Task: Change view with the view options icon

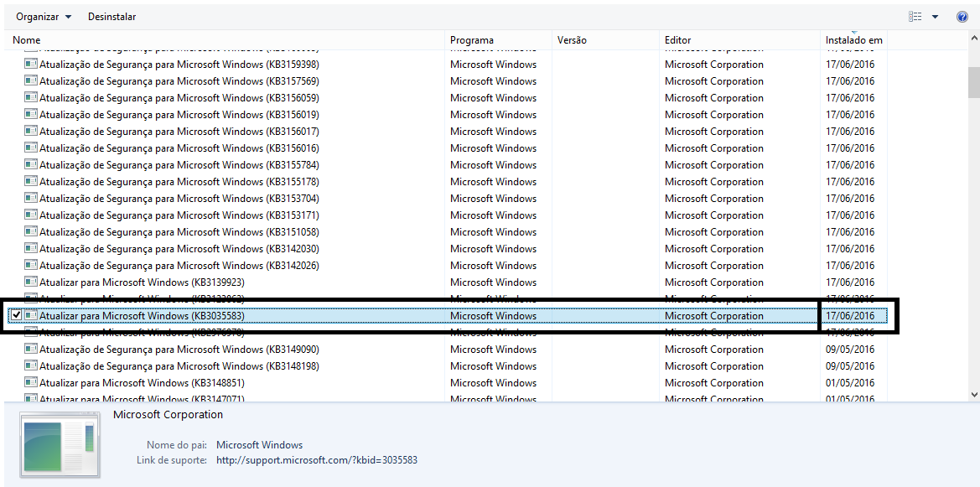Action: [915, 17]
